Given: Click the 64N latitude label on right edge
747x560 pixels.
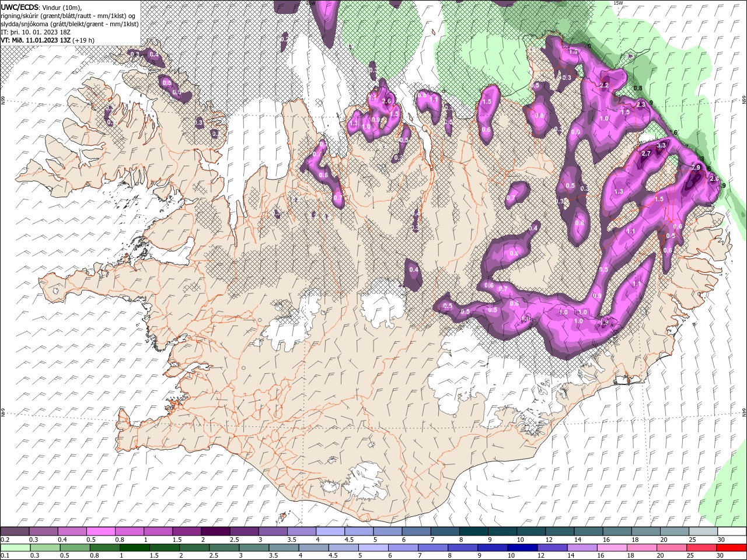Looking at the screenshot, I should [x=744, y=411].
